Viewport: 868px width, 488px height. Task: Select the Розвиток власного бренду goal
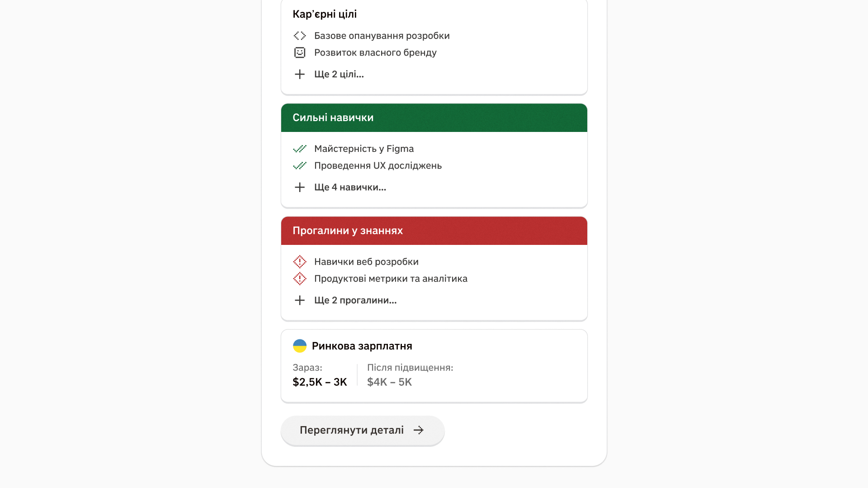pos(375,52)
